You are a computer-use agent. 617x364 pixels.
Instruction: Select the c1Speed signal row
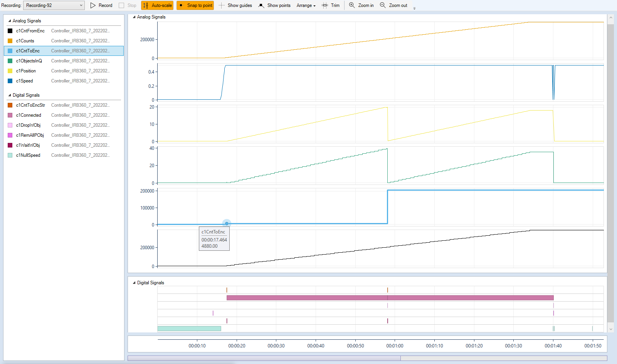coord(64,81)
